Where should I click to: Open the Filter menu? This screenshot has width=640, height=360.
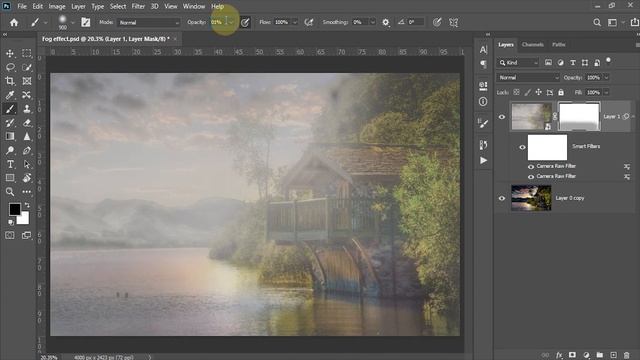pos(138,7)
